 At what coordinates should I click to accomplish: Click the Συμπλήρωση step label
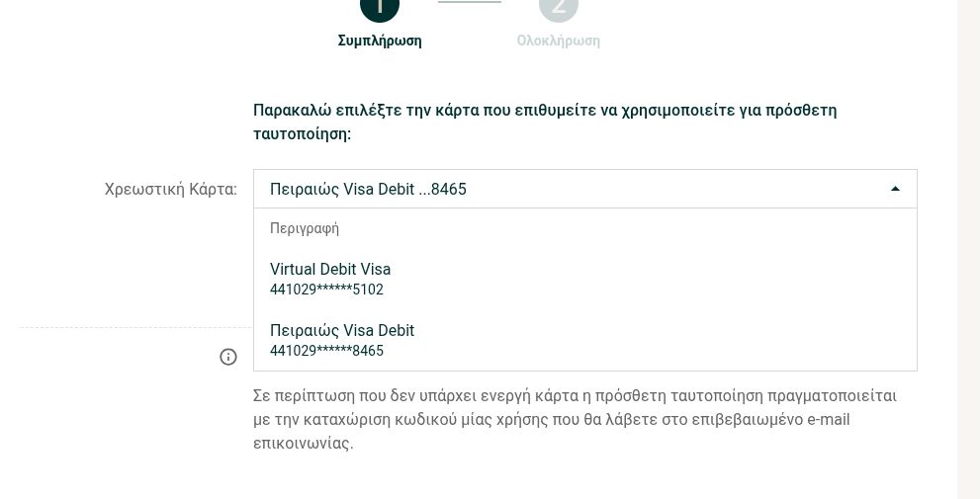coord(380,41)
